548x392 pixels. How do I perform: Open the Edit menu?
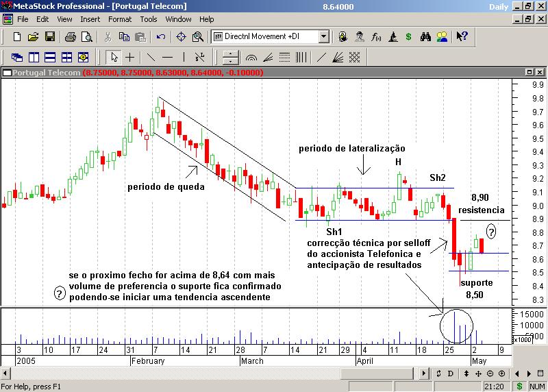pyautogui.click(x=42, y=19)
